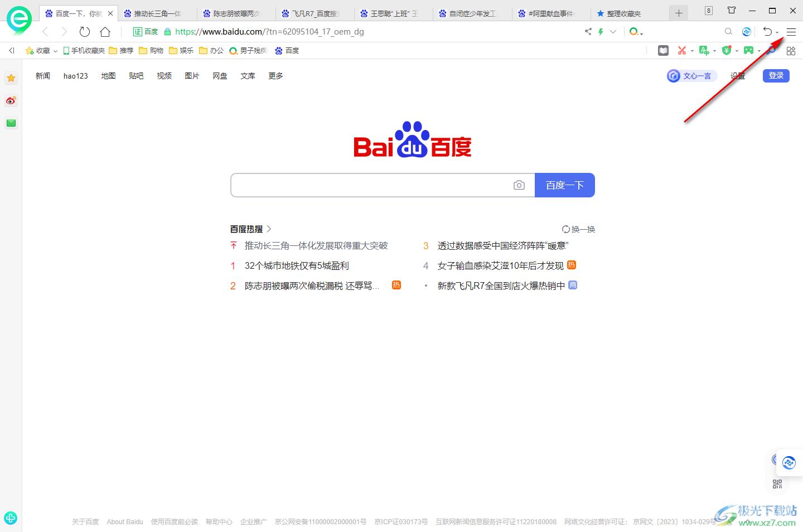This screenshot has width=803, height=532.
Task: Open hot search 32个城市地铁仅有5城盈利
Action: (297, 266)
